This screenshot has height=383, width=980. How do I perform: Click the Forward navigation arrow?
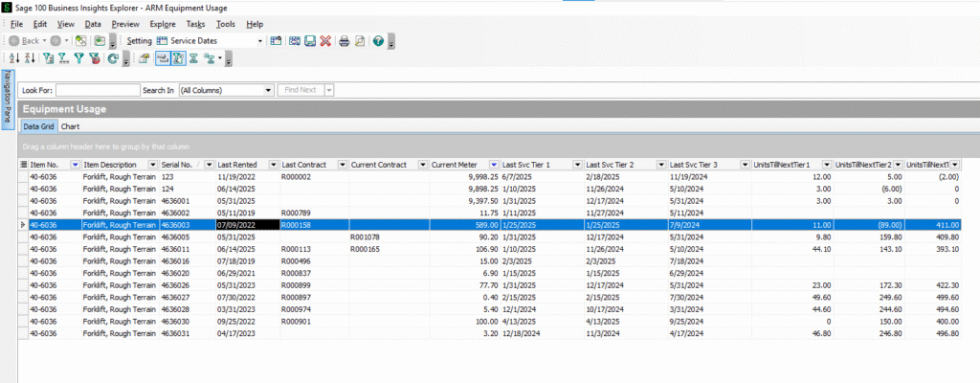55,40
